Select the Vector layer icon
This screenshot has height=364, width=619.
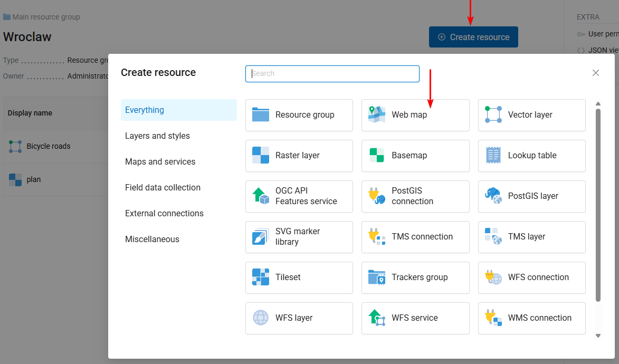coord(493,115)
